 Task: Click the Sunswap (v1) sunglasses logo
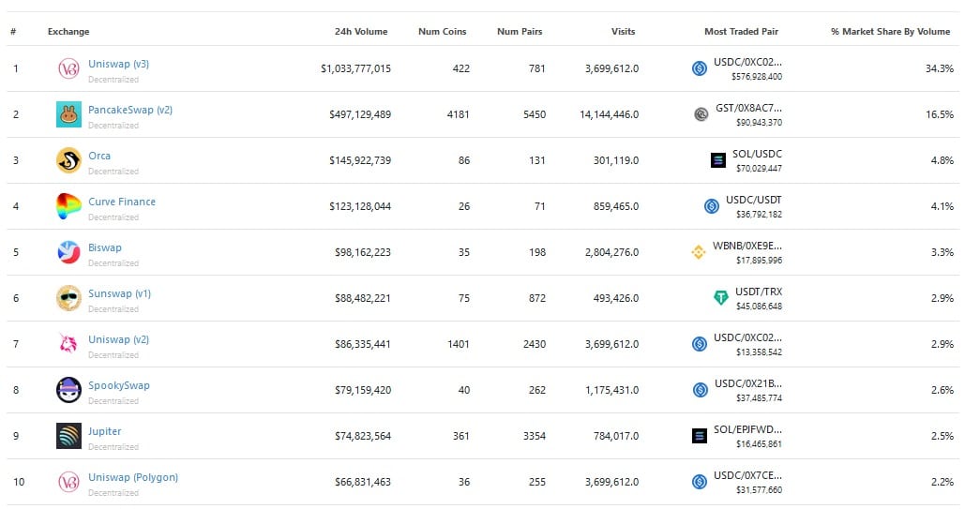(68, 298)
